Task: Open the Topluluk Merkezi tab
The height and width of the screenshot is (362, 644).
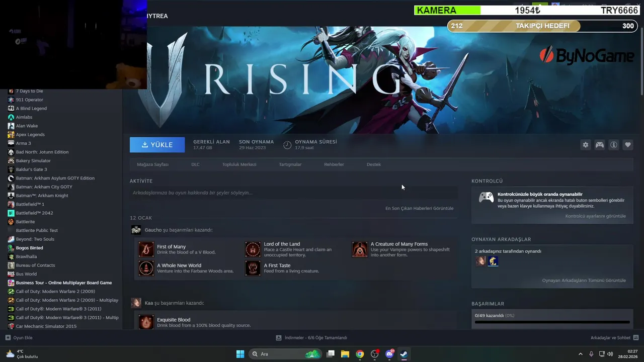Action: point(239,164)
